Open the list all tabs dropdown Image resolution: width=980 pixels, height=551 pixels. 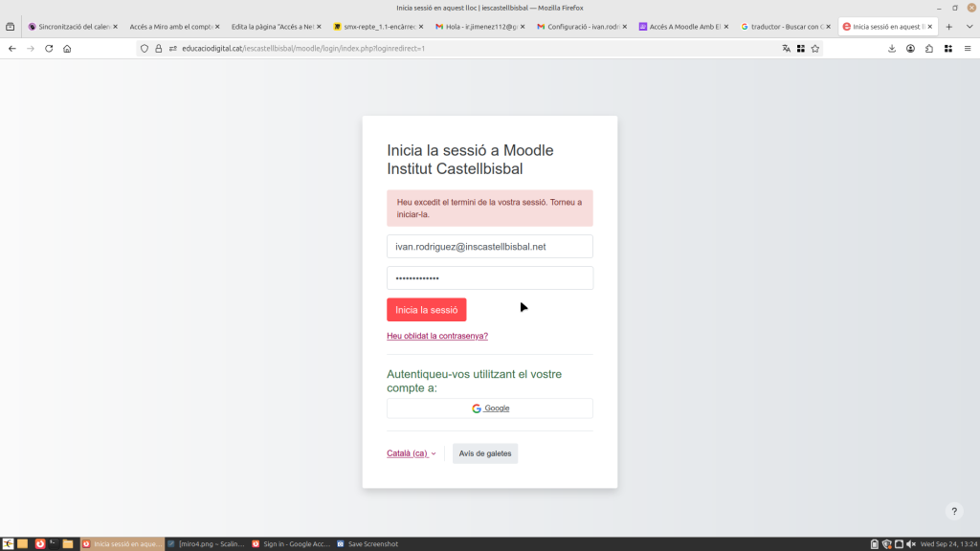[967, 27]
